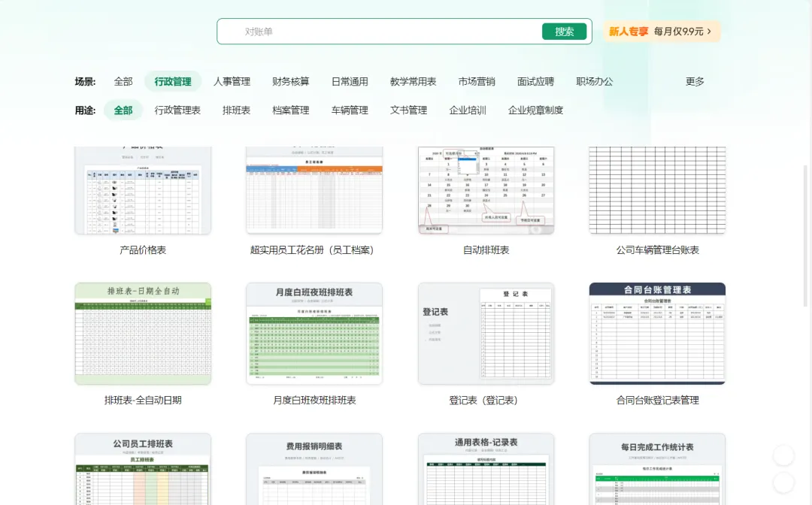Image resolution: width=812 pixels, height=505 pixels.
Task: Filter by 档案管理 usage
Action: coord(290,110)
